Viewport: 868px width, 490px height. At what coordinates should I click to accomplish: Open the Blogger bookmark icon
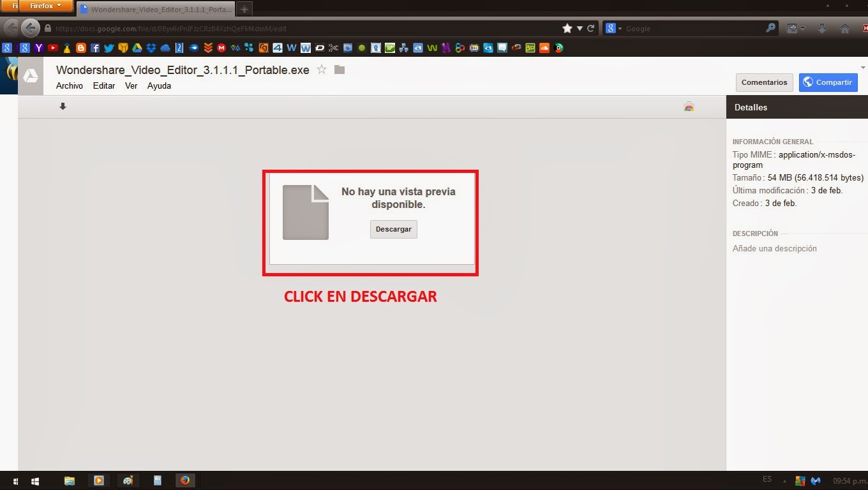pos(81,48)
